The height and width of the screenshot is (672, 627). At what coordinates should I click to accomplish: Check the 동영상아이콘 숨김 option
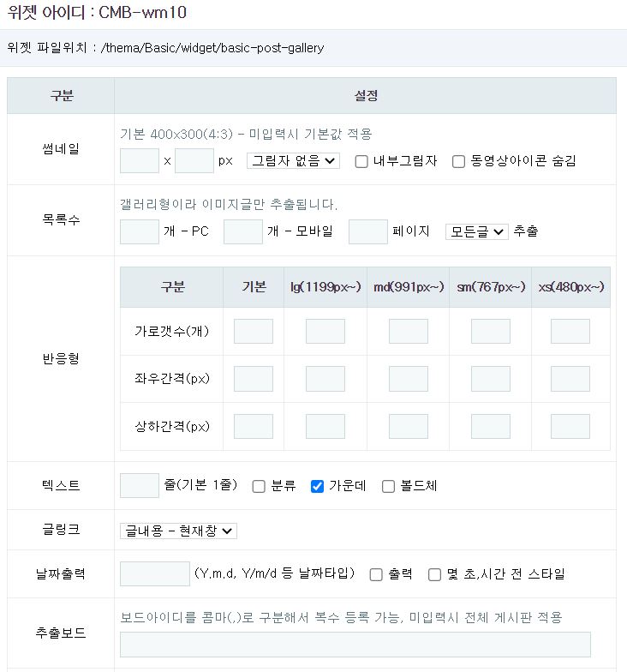(458, 161)
